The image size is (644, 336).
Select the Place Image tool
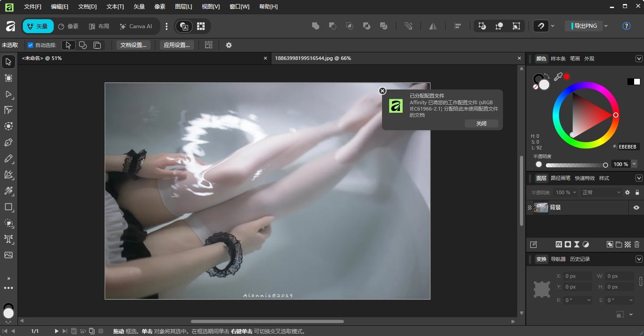[9, 255]
